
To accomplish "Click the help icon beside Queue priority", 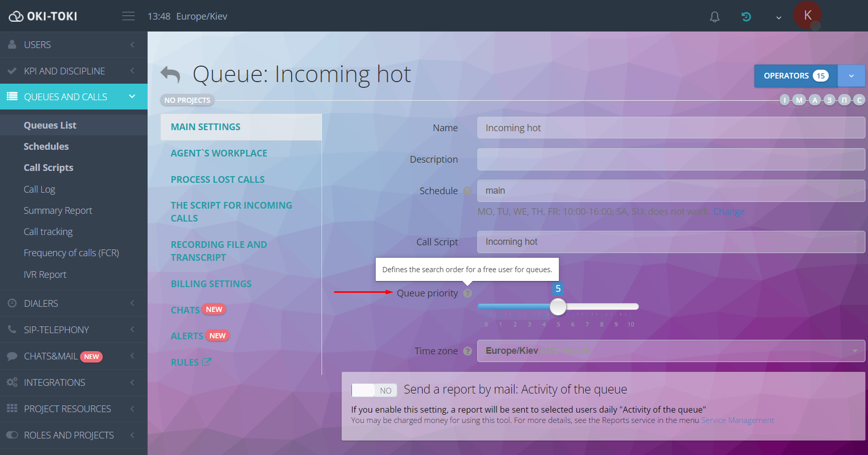I will [x=468, y=293].
